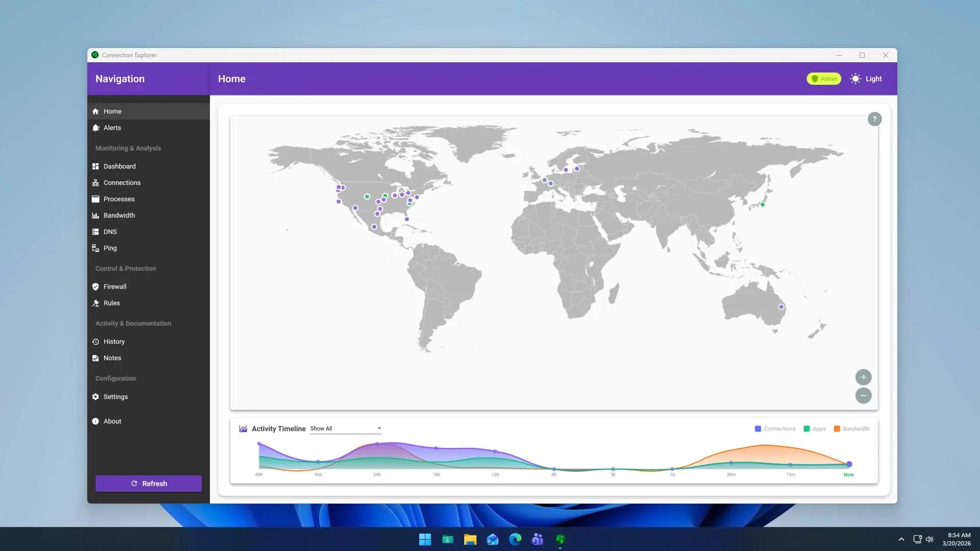Image resolution: width=980 pixels, height=551 pixels.
Task: Click the Refresh button
Action: [149, 484]
